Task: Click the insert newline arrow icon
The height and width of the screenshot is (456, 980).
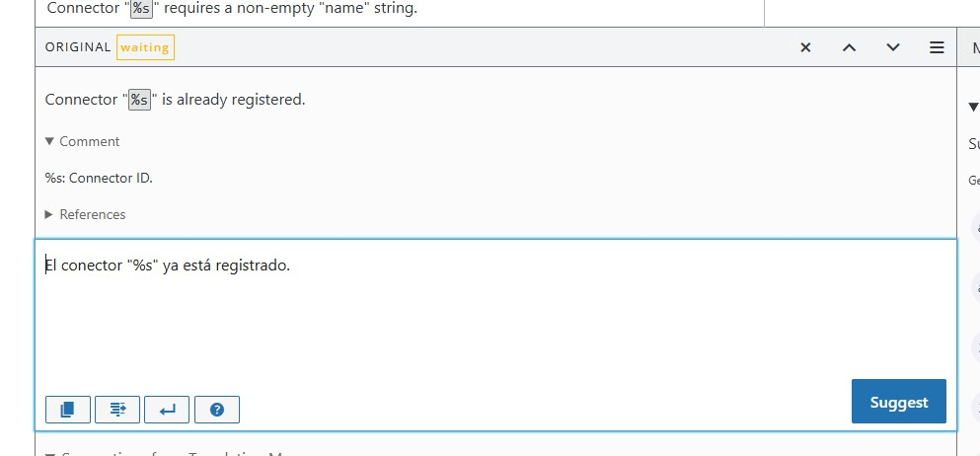Action: (167, 409)
